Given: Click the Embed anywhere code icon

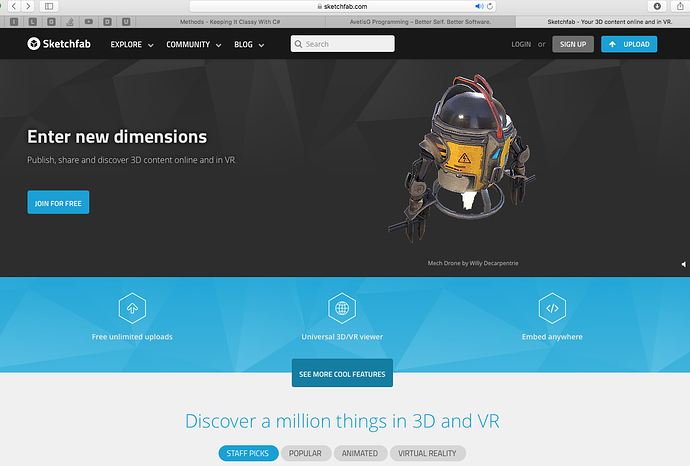Looking at the screenshot, I should pos(552,308).
